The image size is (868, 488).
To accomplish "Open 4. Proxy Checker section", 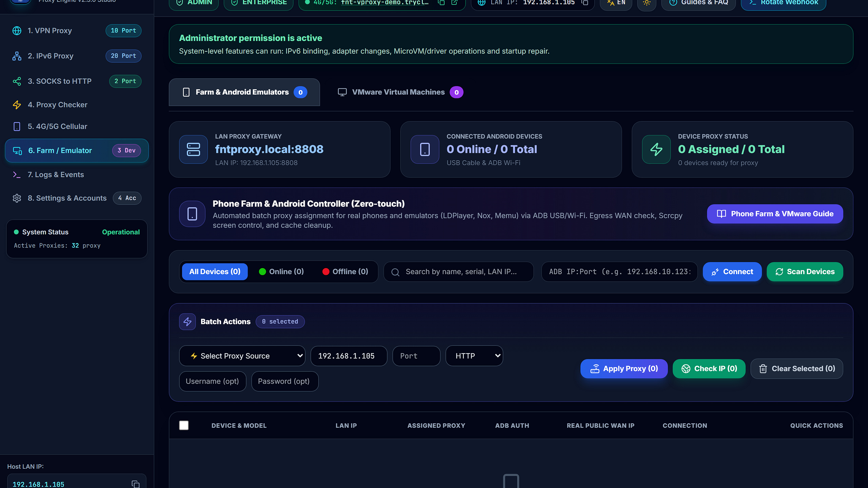I will click(x=57, y=105).
